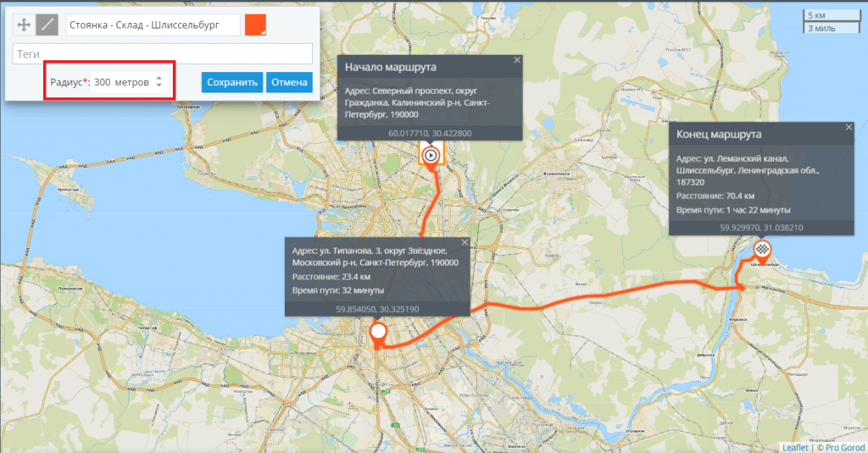
Task: Click the route start play marker
Action: pos(431,155)
